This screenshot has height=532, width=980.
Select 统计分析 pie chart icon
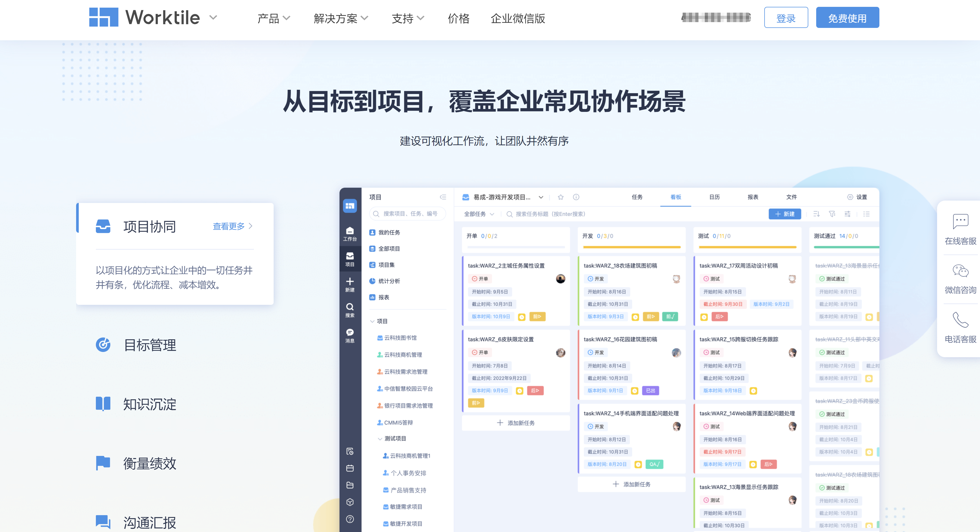point(372,281)
